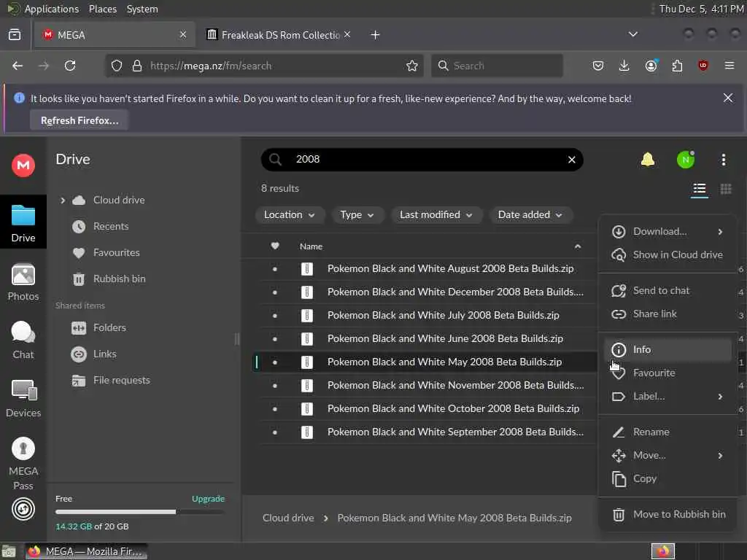Click Refresh Firefox button
Viewport: 747px width, 560px height.
pyautogui.click(x=80, y=120)
